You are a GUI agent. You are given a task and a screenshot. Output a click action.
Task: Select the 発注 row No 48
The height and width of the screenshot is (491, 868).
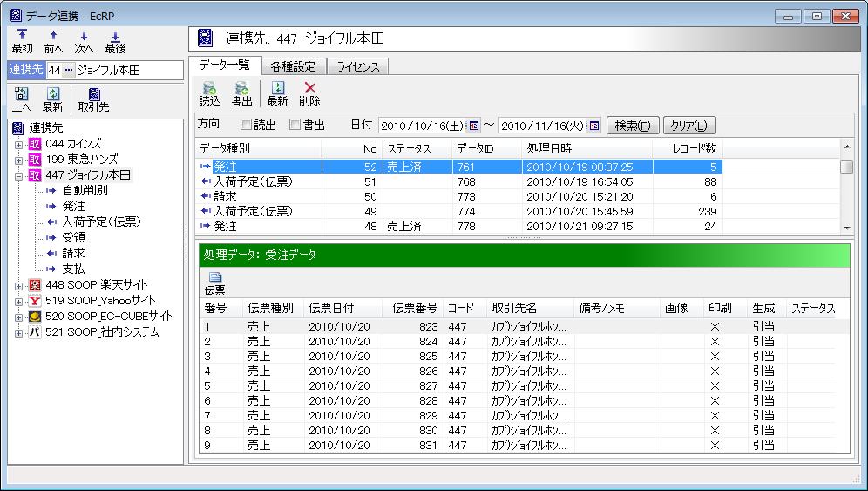pyautogui.click(x=460, y=226)
